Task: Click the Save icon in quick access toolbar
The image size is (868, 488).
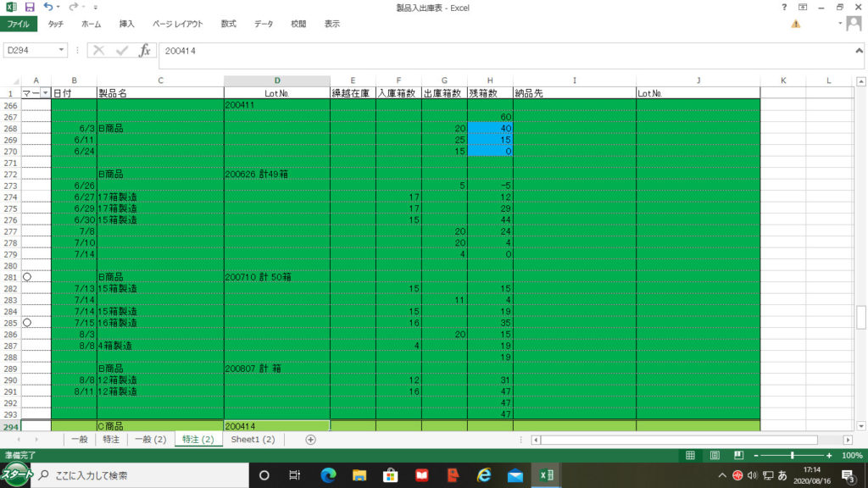Action: tap(30, 7)
